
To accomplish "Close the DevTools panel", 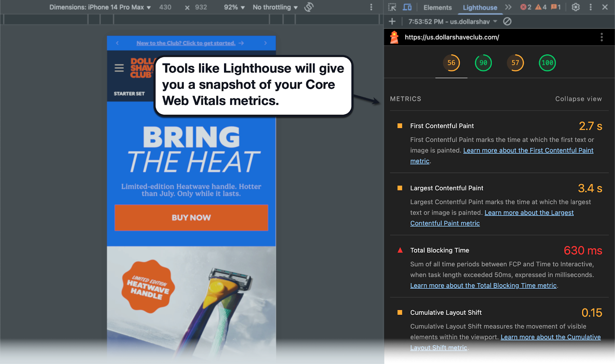I will point(605,7).
